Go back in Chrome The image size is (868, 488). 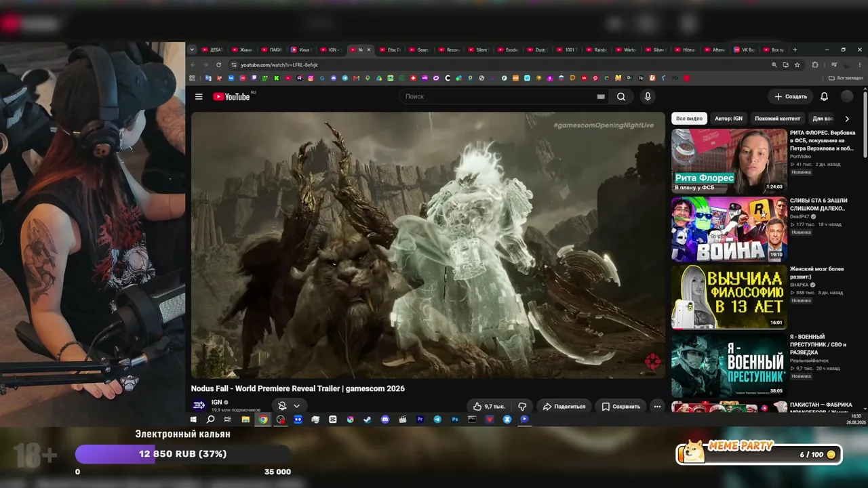click(193, 65)
